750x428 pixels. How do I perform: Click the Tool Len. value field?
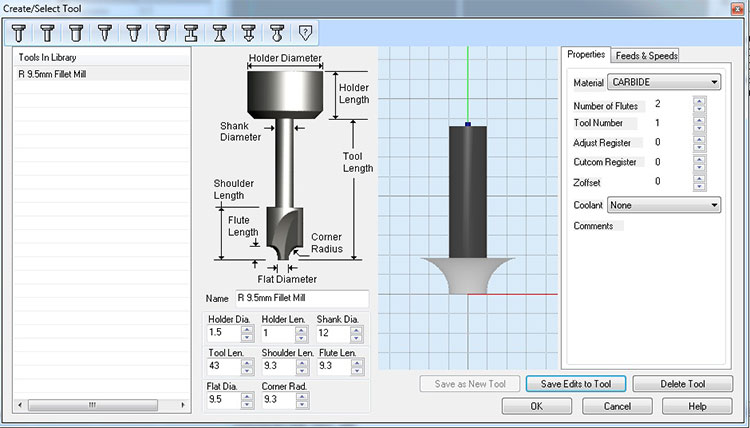pos(223,366)
